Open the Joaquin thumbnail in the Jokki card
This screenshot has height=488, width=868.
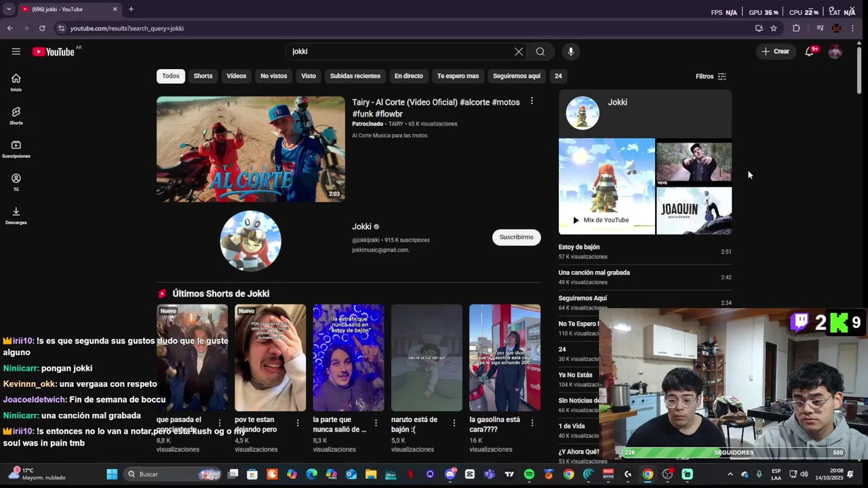click(x=694, y=211)
